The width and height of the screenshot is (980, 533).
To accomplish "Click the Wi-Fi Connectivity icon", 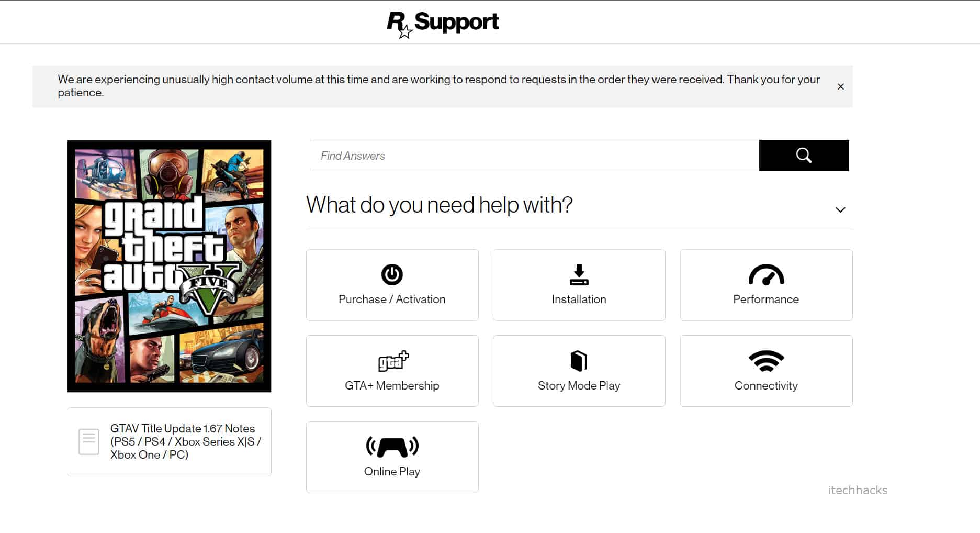I will click(x=766, y=361).
